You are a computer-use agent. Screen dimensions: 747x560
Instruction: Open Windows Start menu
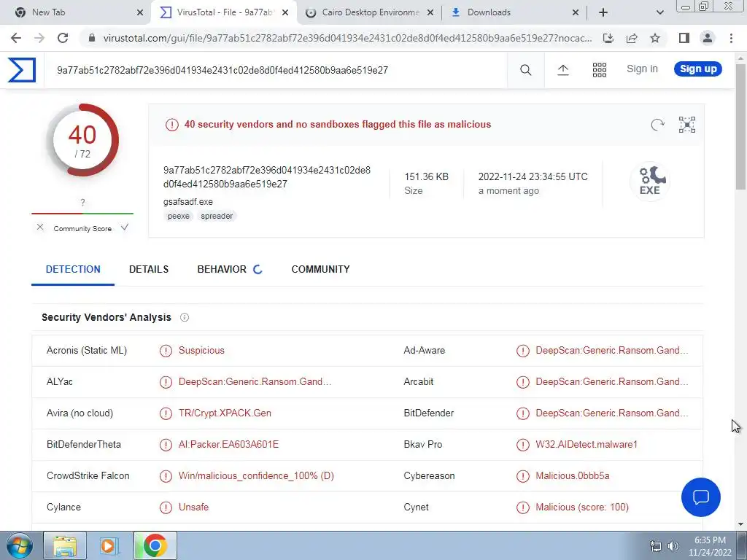[18, 545]
